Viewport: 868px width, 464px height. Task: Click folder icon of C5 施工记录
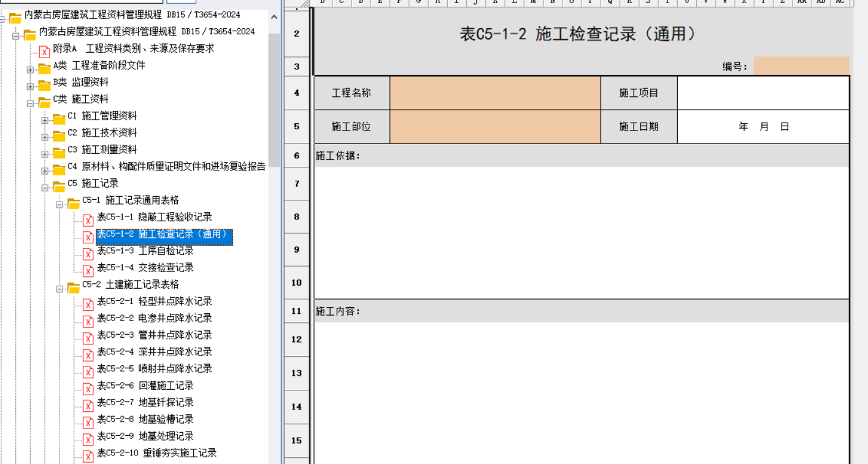[59, 186]
